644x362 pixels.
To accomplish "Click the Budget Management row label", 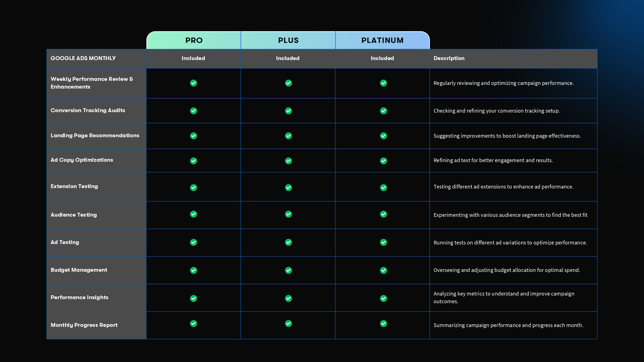I will [79, 270].
